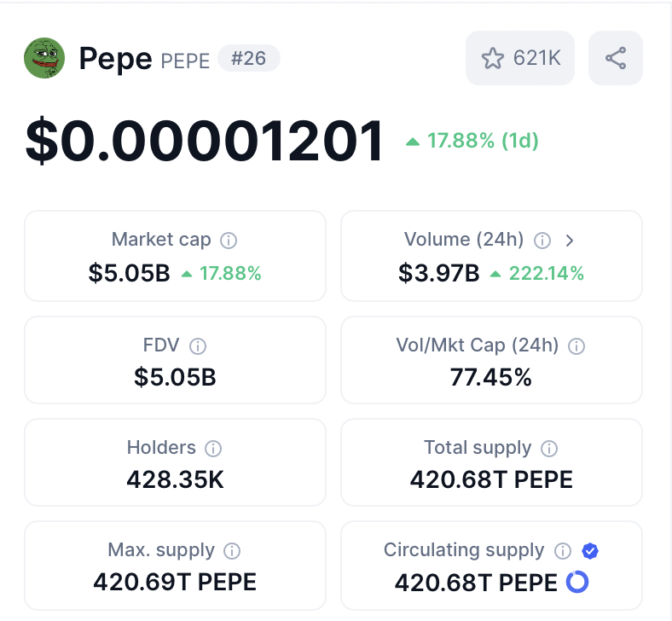Click the Volume (24h) info icon
The width and height of the screenshot is (672, 621).
pyautogui.click(x=542, y=241)
